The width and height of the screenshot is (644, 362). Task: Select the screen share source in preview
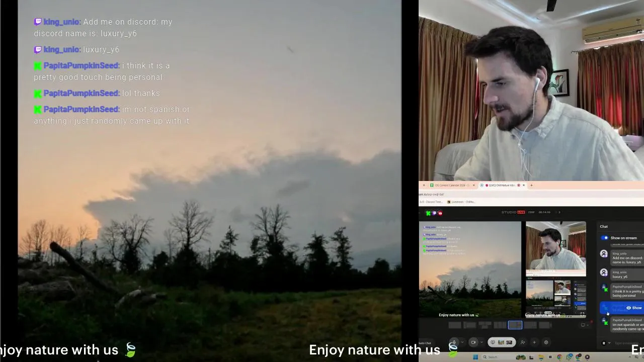click(556, 298)
